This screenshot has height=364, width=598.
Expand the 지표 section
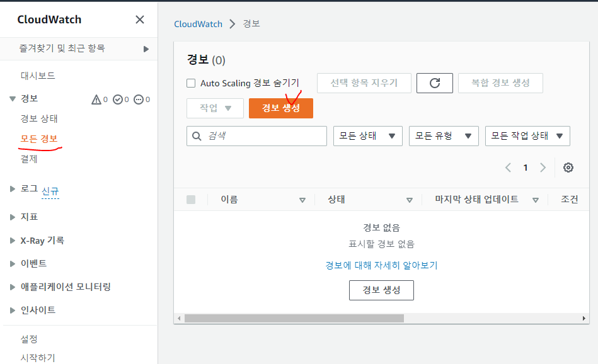click(13, 217)
